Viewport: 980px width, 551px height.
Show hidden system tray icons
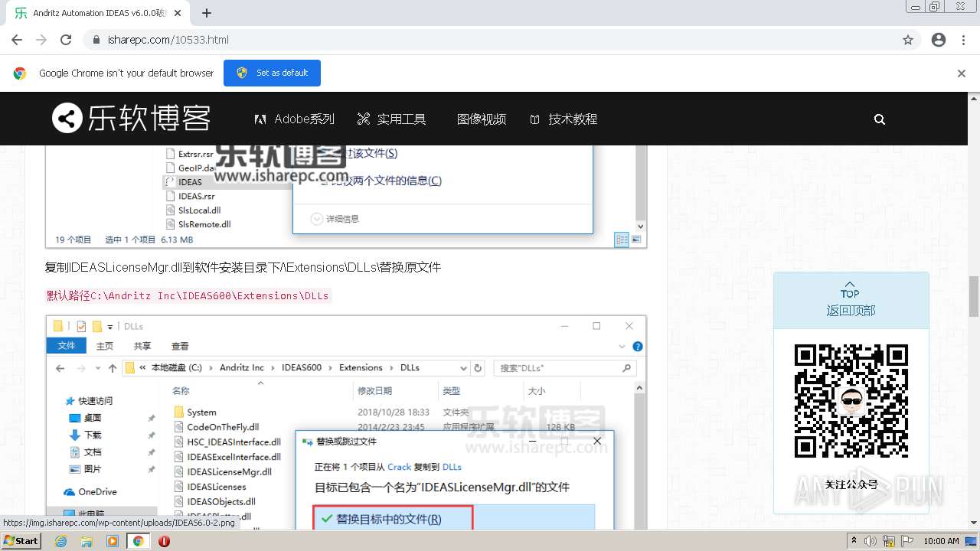[854, 541]
